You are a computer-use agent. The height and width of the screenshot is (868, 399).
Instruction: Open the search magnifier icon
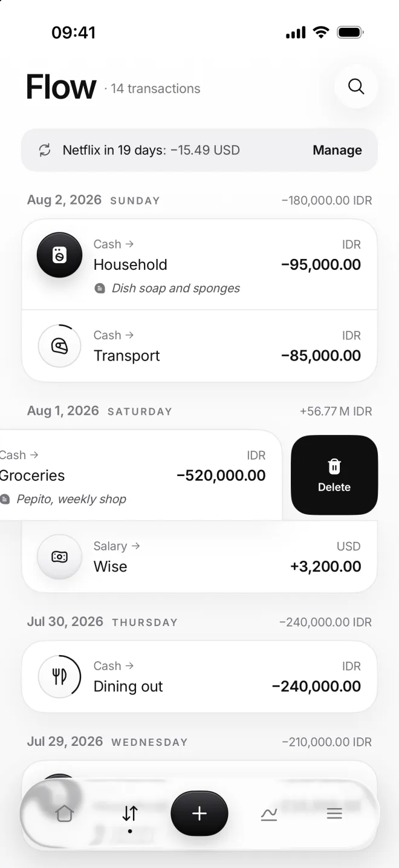tap(356, 86)
